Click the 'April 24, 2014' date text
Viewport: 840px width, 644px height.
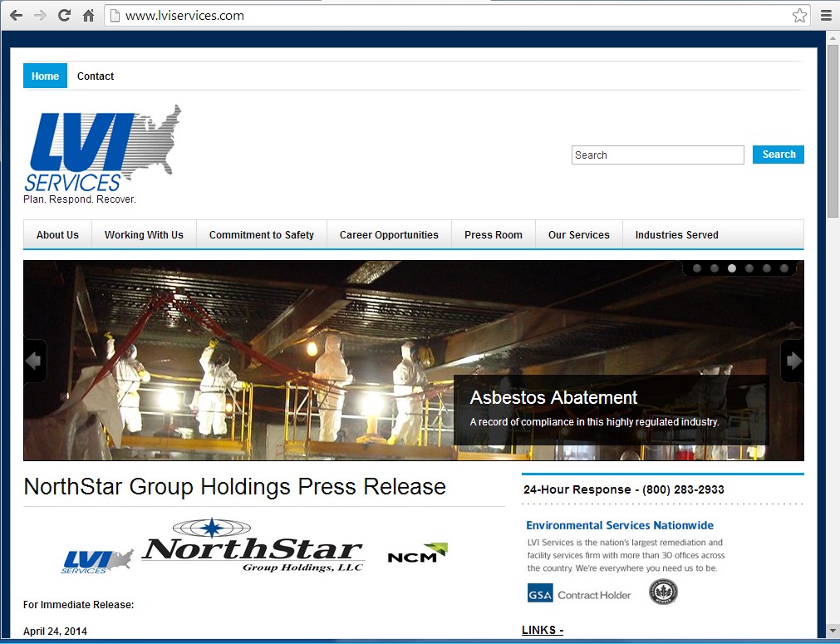pos(55,632)
